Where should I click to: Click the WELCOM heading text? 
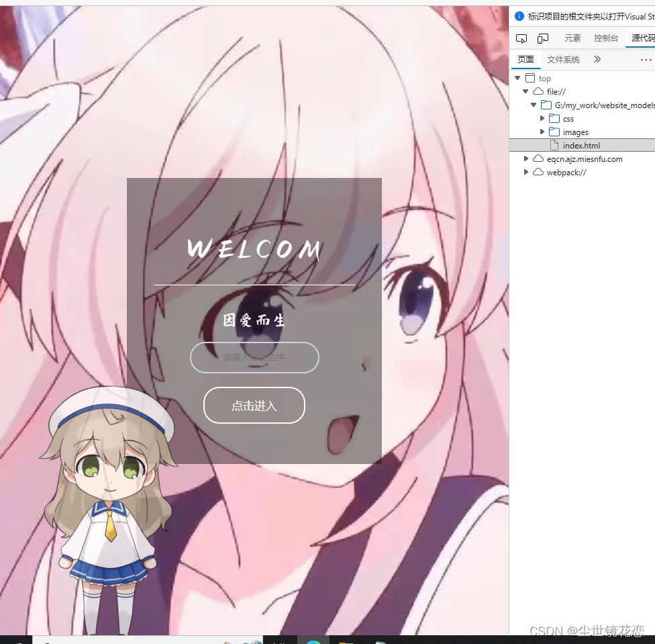coord(254,248)
